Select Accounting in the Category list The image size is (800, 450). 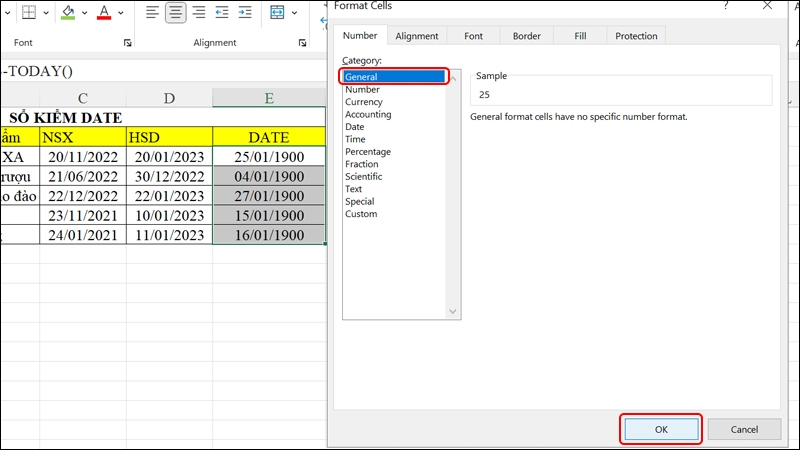[394, 114]
